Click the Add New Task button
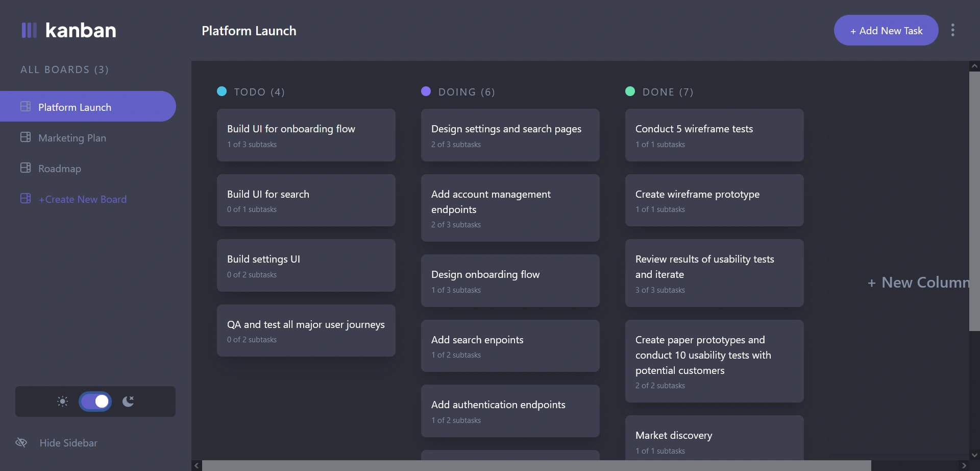980x471 pixels. [886, 30]
